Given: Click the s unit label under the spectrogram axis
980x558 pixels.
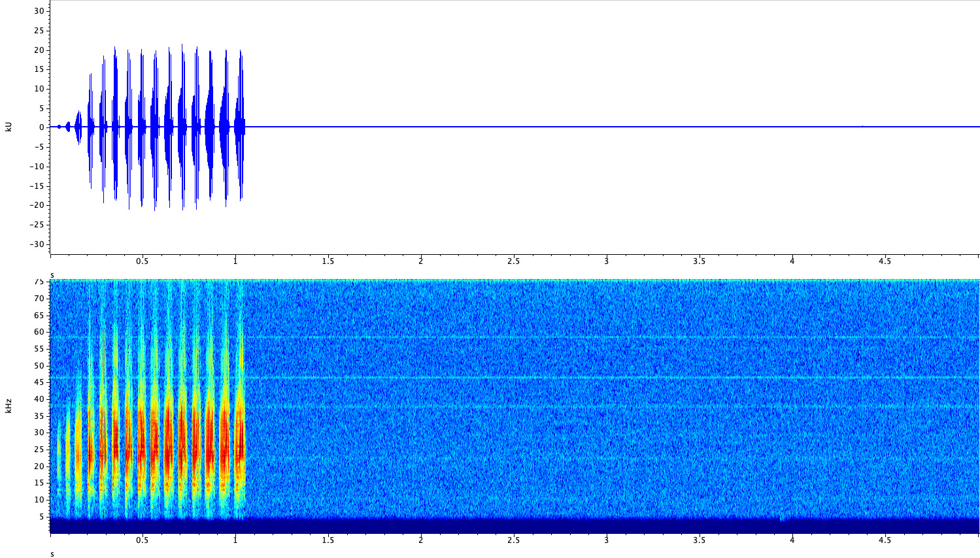Looking at the screenshot, I should coord(51,554).
